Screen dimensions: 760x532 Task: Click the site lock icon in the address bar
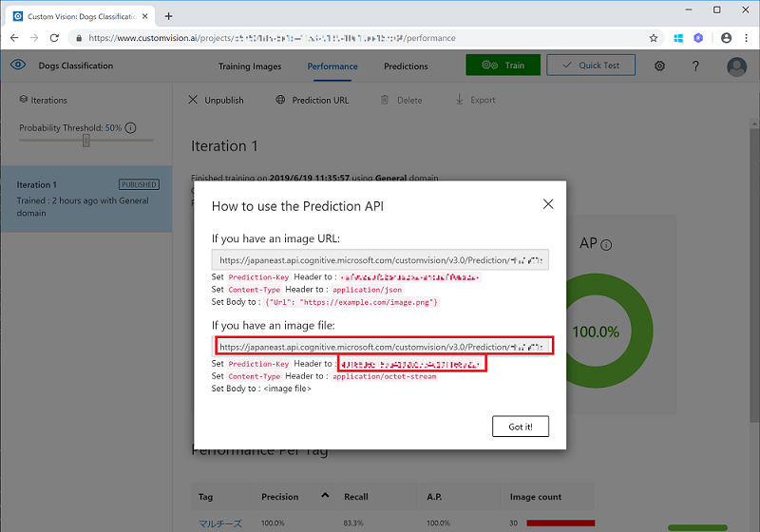pyautogui.click(x=79, y=38)
